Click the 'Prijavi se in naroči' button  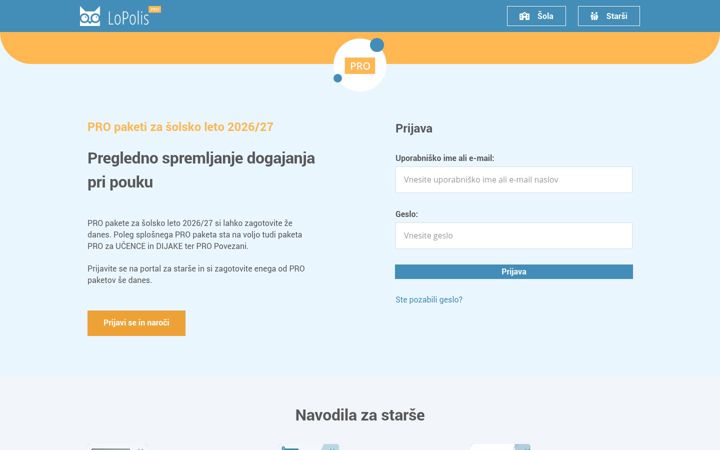point(136,323)
